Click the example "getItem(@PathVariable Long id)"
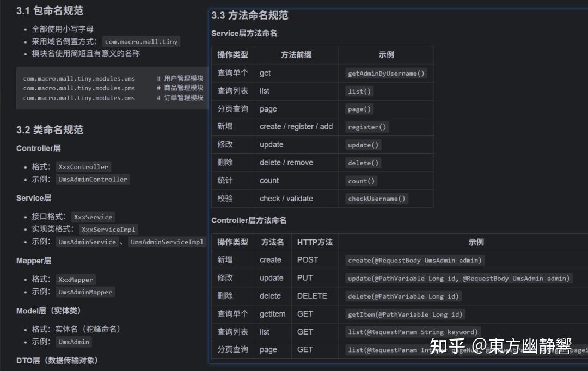Viewport: 588px width, 371px height. point(405,314)
